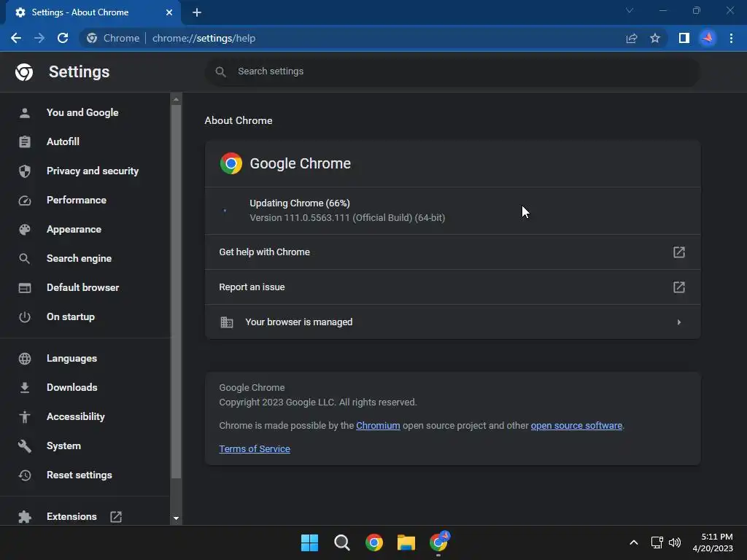Screen dimensions: 747x560
Task: Open Default browser settings
Action: tap(83, 287)
